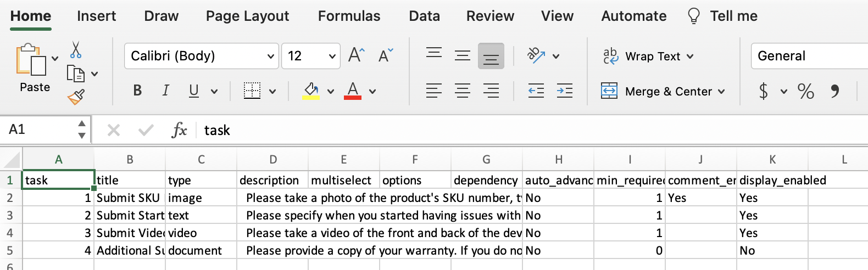Decrease font size with small A icon
Screen dimensions: 868x270
pos(386,55)
